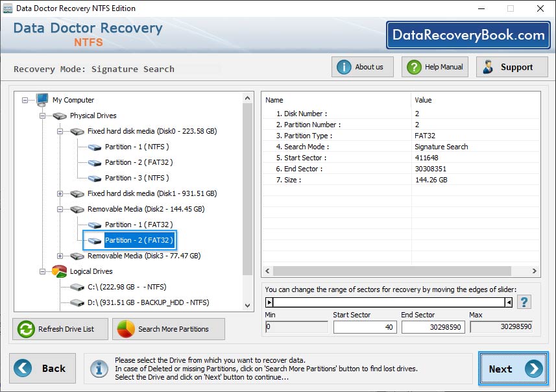Click the Back button
The width and height of the screenshot is (556, 392).
pyautogui.click(x=43, y=368)
